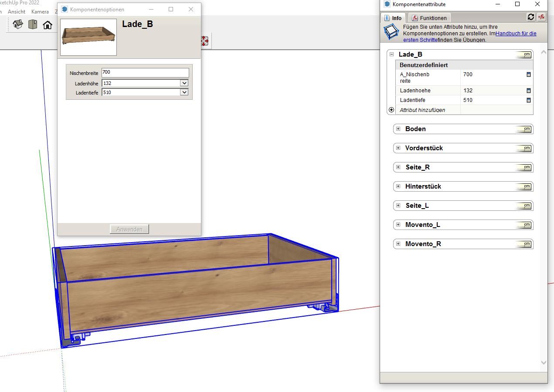Switch to the Funktionen tab

pyautogui.click(x=429, y=18)
